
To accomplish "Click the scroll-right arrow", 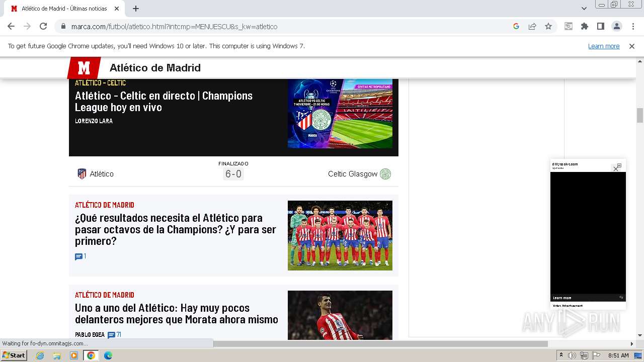I will pyautogui.click(x=632, y=344).
